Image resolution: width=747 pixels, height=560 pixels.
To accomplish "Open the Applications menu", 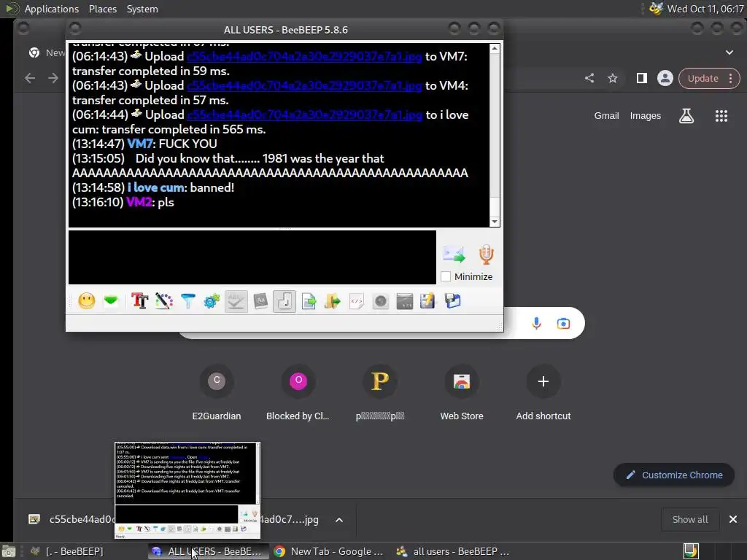I will click(52, 9).
